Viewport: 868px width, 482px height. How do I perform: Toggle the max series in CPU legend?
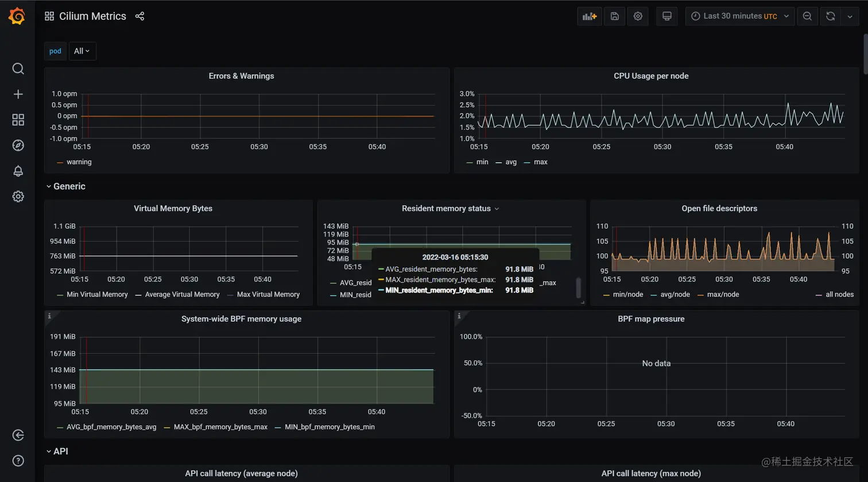point(541,162)
